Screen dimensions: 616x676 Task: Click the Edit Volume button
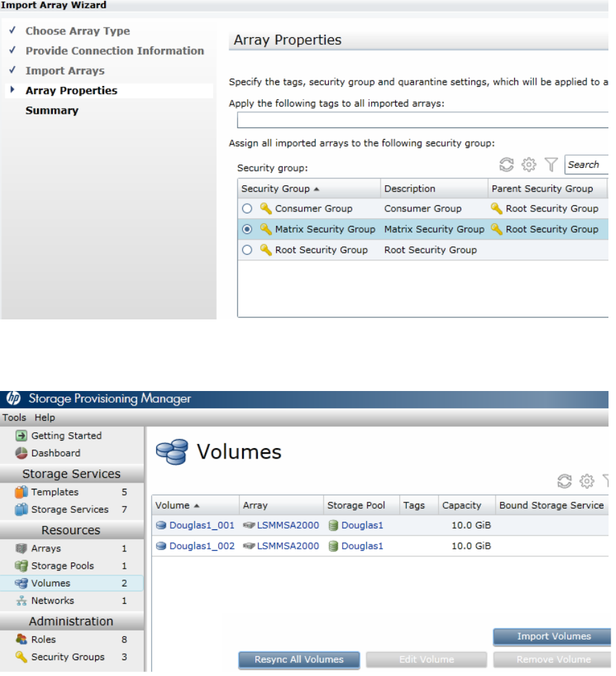coord(426,659)
